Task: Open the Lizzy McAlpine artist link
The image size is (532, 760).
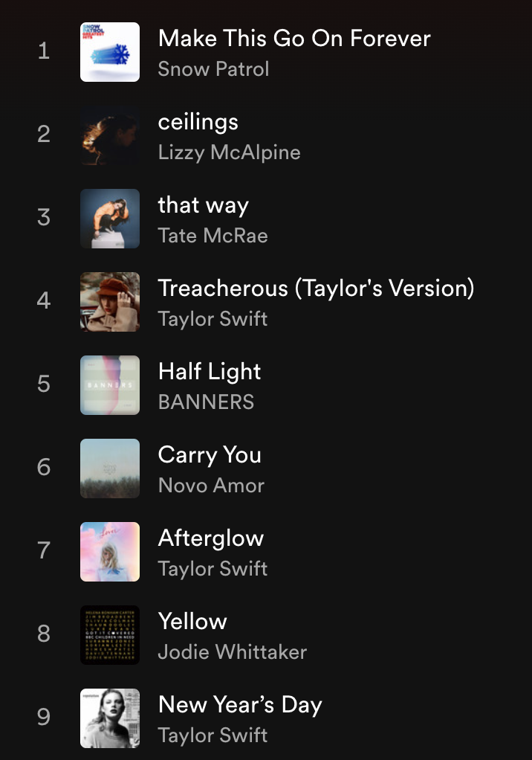Action: click(x=230, y=152)
